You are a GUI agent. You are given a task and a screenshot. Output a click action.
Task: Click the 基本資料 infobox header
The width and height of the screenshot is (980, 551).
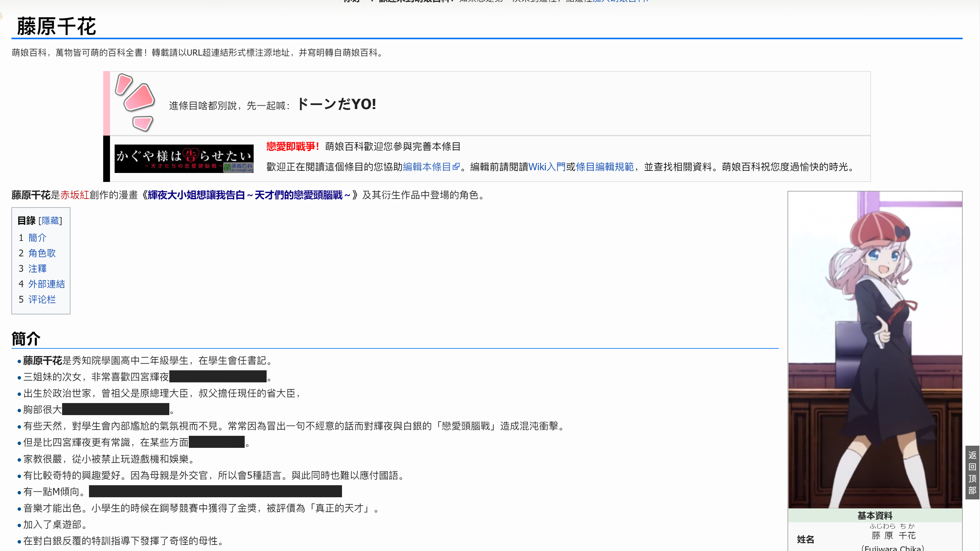pos(875,515)
